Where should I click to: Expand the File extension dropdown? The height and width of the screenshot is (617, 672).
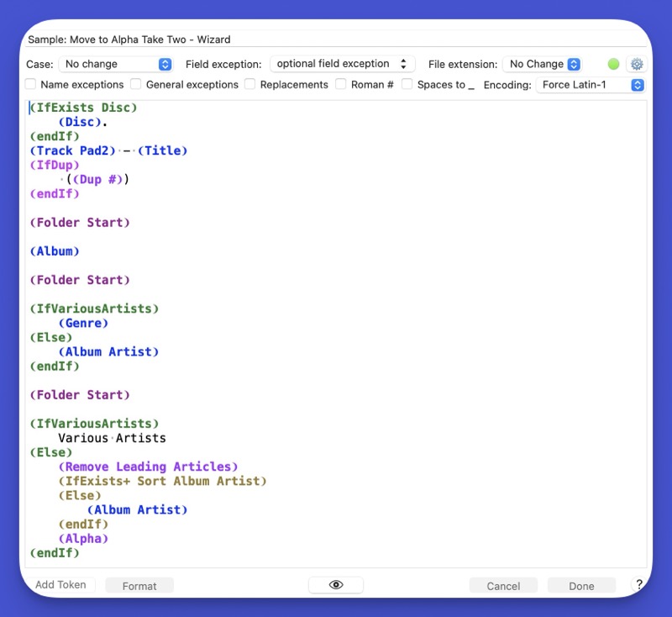click(x=542, y=64)
